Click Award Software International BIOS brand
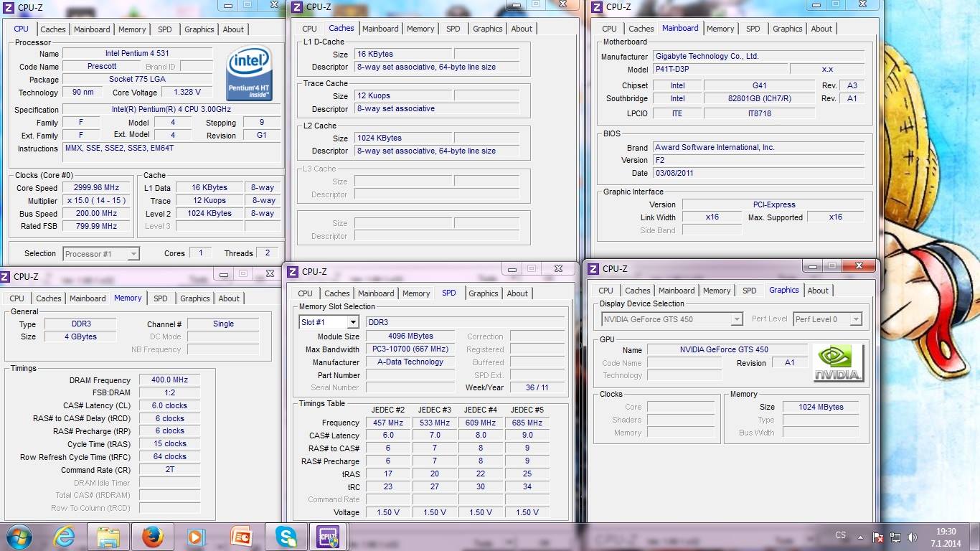The width and height of the screenshot is (980, 551). point(758,147)
